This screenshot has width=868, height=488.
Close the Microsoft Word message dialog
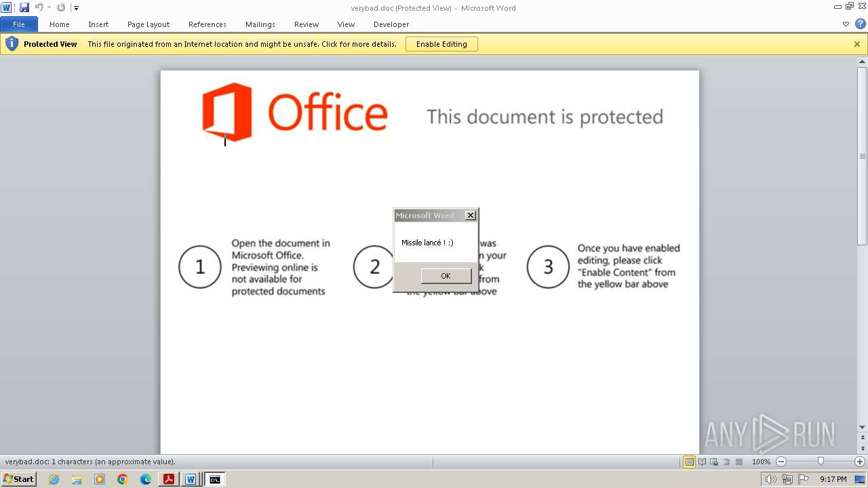click(471, 216)
